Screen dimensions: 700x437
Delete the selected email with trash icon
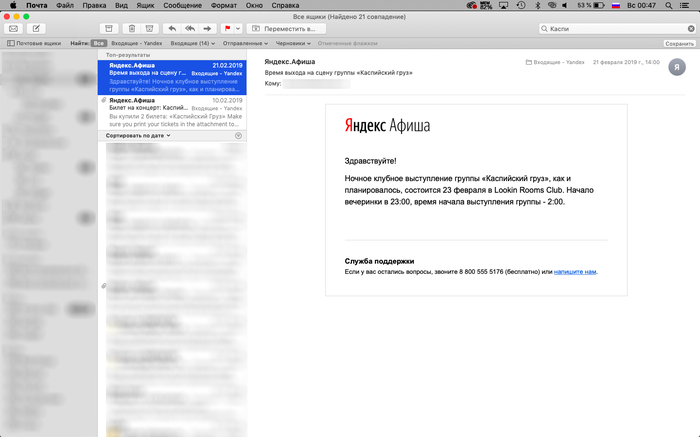pyautogui.click(x=131, y=29)
